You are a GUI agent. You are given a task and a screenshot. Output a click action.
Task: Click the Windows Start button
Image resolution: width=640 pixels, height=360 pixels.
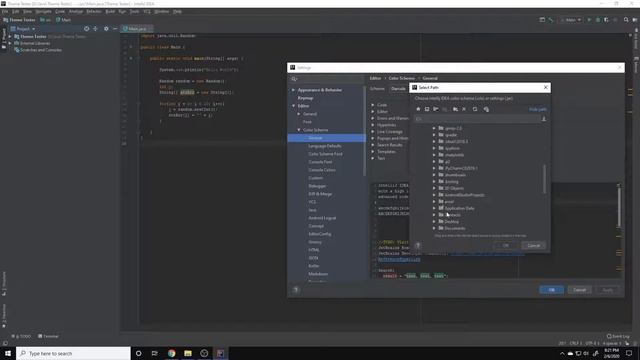[8, 353]
